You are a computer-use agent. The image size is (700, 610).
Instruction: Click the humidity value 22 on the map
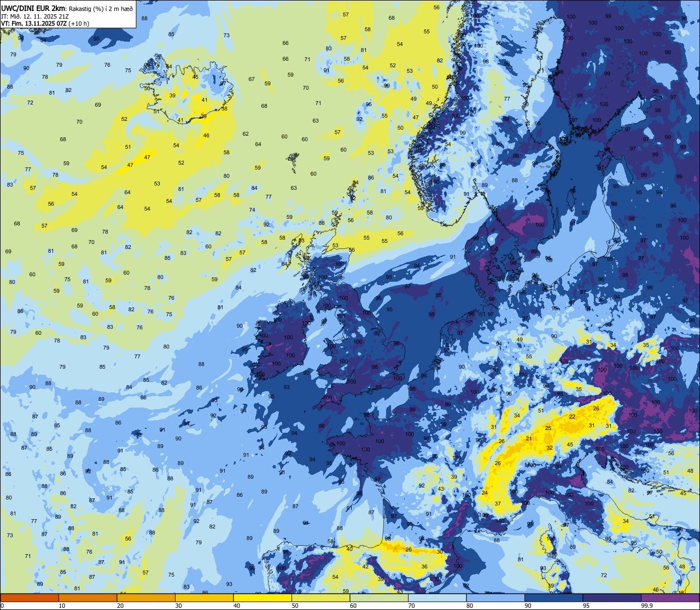click(572, 417)
